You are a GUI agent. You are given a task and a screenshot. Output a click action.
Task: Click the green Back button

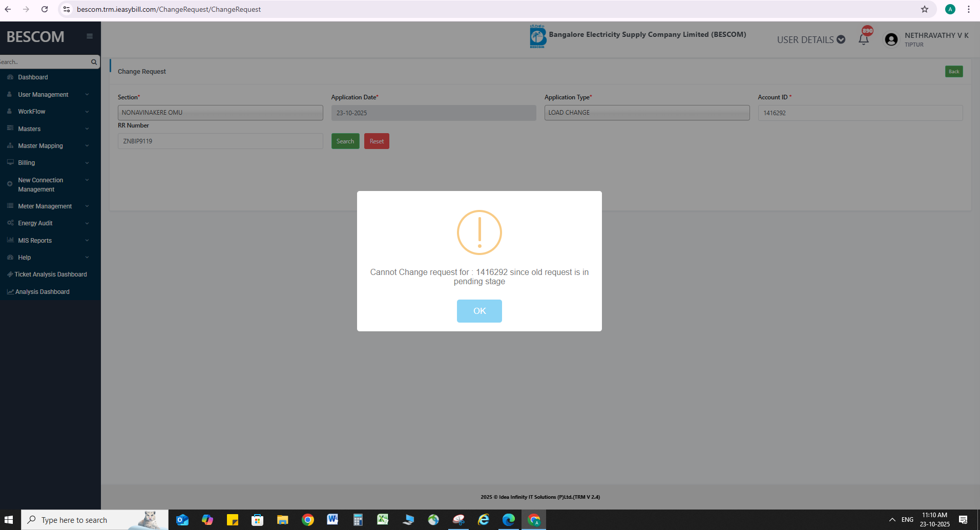point(954,72)
